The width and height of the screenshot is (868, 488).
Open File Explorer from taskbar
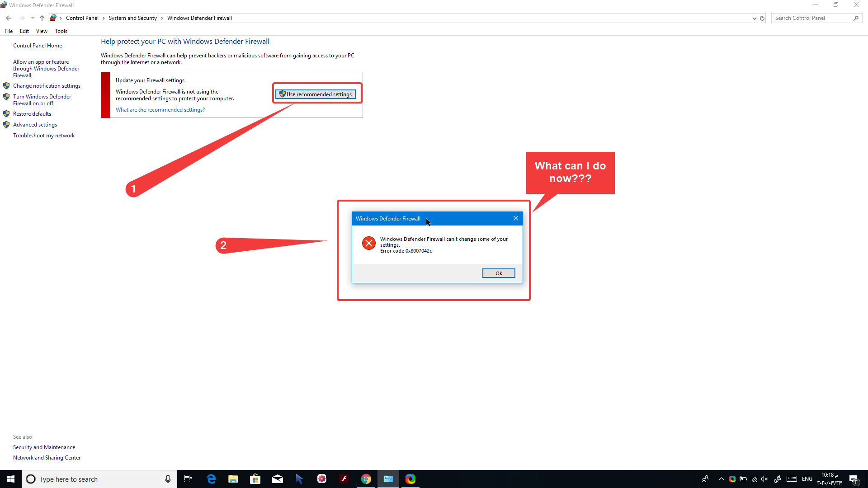[233, 479]
